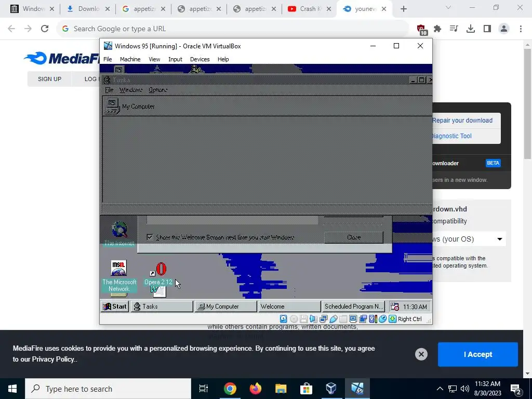Click Repair your download link
The image size is (532, 399).
(462, 121)
